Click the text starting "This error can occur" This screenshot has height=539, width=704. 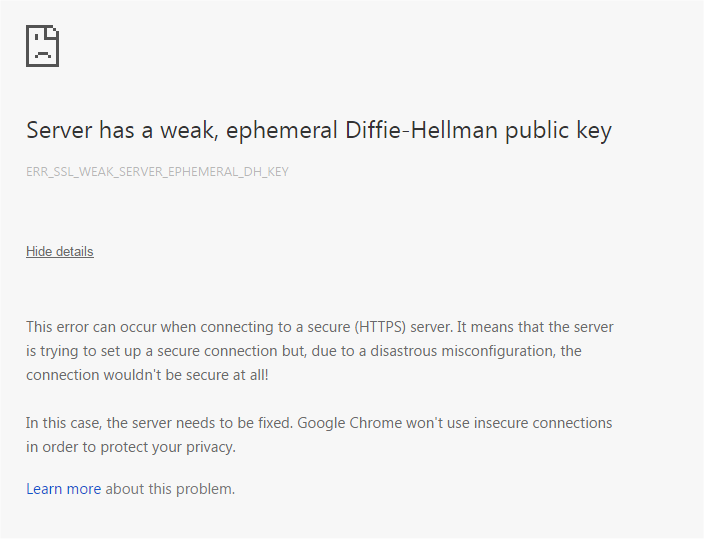pyautogui.click(x=320, y=351)
